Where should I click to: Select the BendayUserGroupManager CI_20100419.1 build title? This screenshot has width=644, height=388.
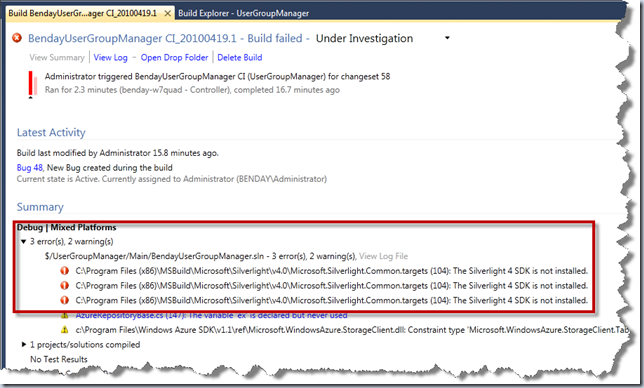[x=132, y=38]
